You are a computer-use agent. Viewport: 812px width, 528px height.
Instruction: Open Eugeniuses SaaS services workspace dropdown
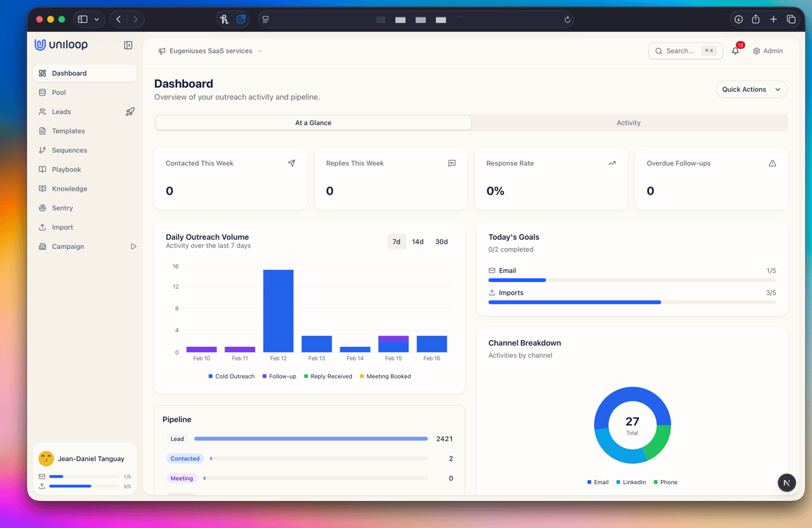pos(210,51)
